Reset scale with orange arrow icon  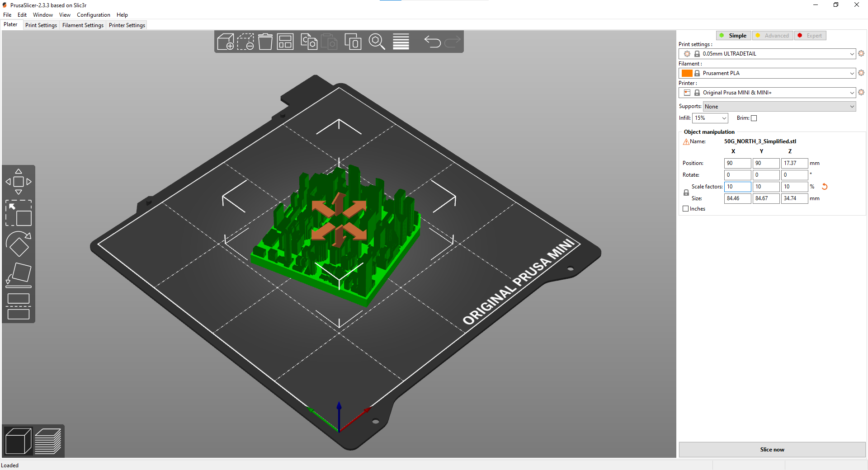pyautogui.click(x=825, y=187)
